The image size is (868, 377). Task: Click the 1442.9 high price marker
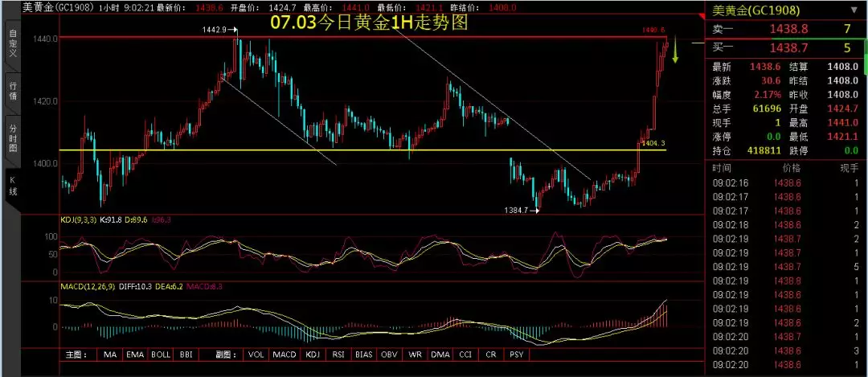point(219,30)
